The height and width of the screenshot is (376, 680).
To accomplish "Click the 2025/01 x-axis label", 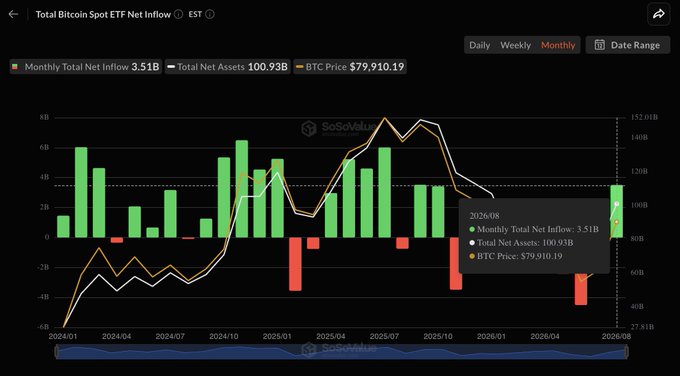I will point(277,337).
